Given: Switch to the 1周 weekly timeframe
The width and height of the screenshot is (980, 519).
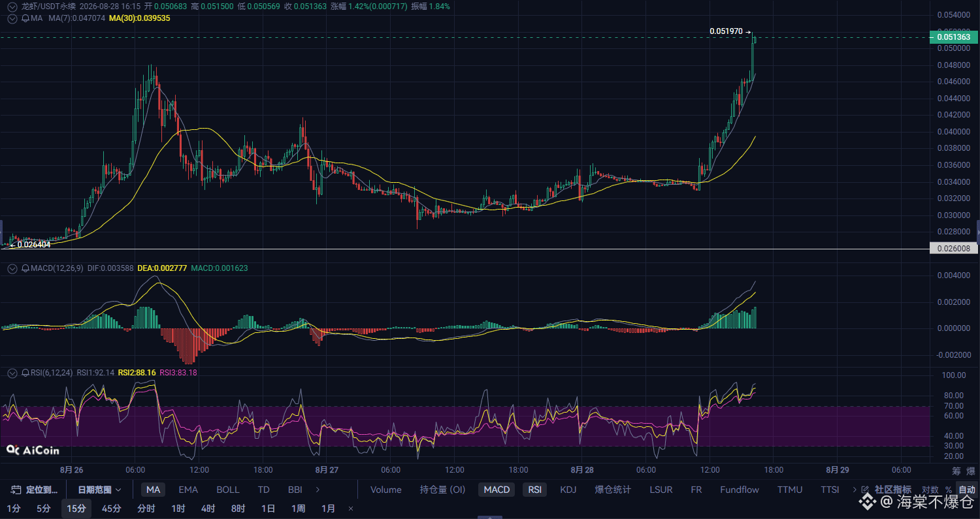Looking at the screenshot, I should pyautogui.click(x=298, y=509).
